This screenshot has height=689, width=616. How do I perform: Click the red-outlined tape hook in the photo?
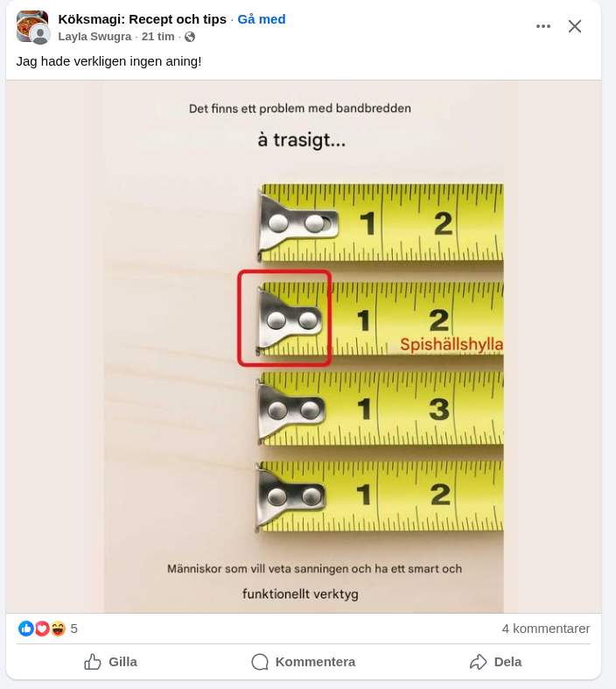coord(284,318)
